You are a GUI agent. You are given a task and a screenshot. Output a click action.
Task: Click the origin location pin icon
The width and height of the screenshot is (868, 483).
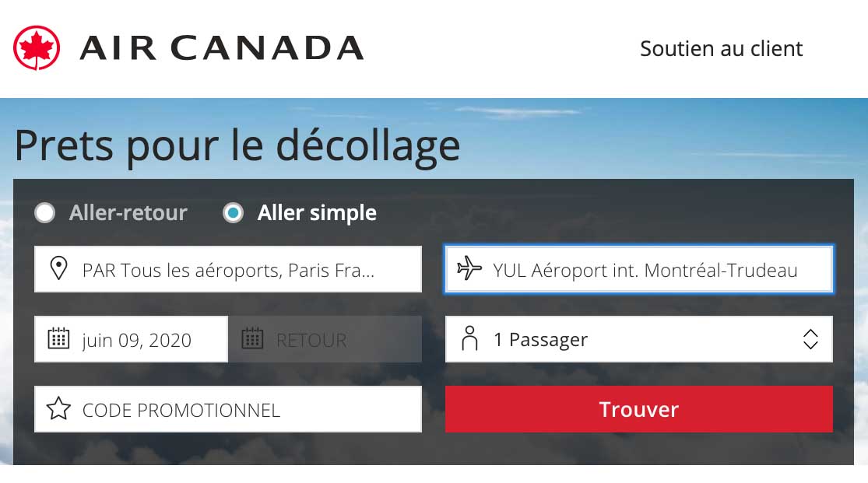coord(58,270)
